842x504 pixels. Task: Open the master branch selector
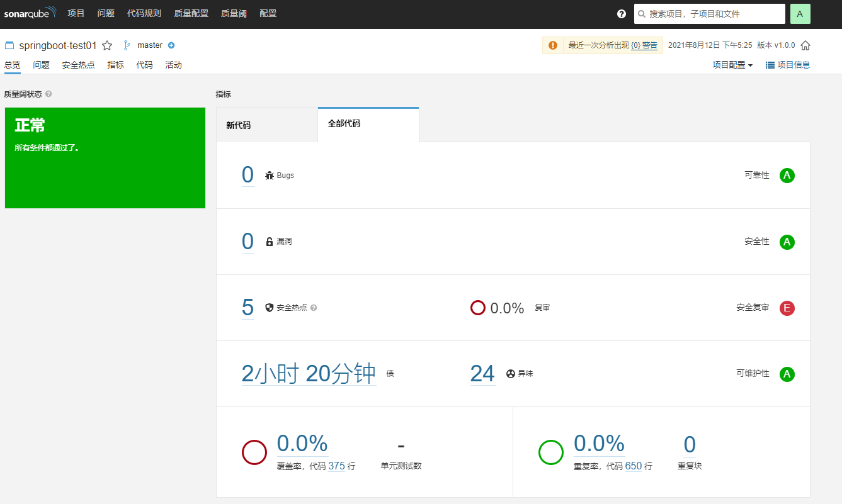click(150, 45)
